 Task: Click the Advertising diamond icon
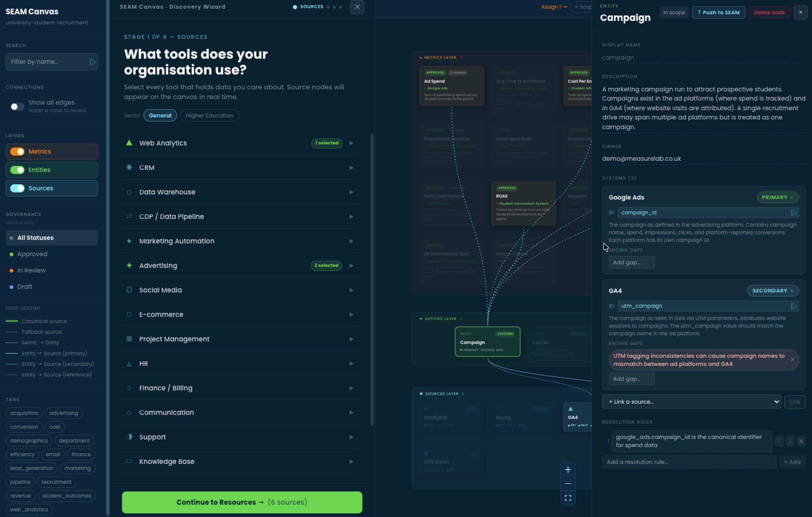(129, 265)
